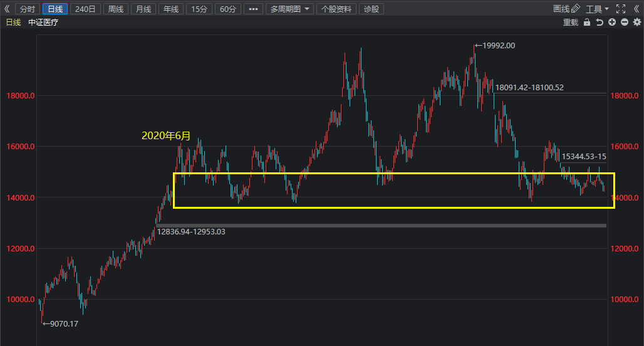Image resolution: width=644 pixels, height=346 pixels.
Task: Click the 诊股 button
Action: 371,9
